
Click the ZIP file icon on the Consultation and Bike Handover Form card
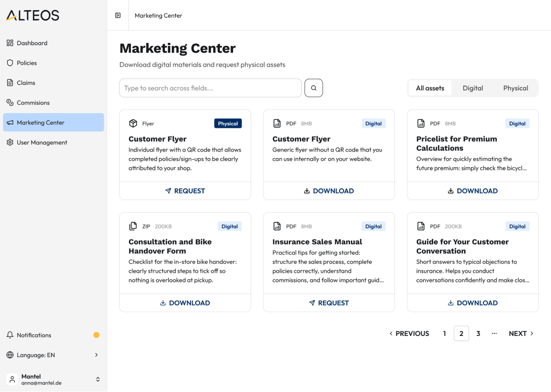point(133,226)
